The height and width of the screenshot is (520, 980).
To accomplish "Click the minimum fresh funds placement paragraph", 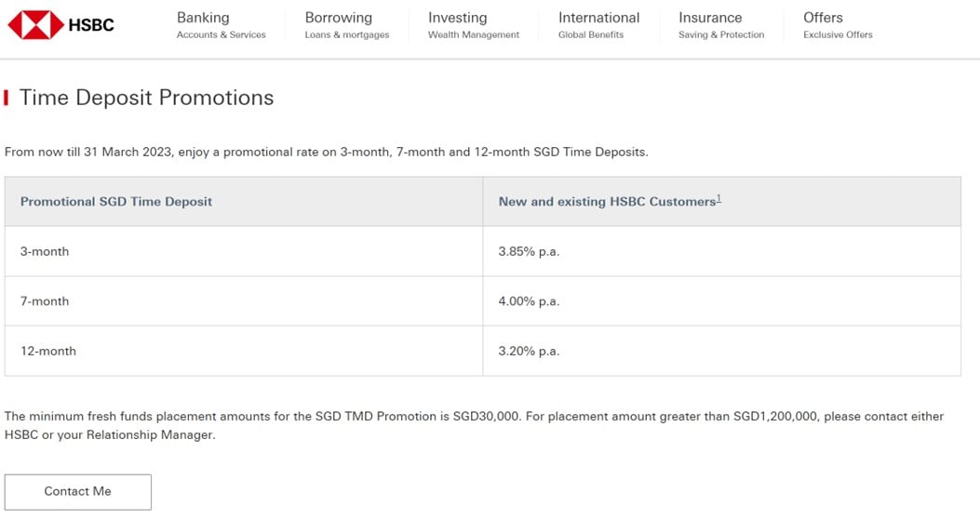I will point(474,426).
